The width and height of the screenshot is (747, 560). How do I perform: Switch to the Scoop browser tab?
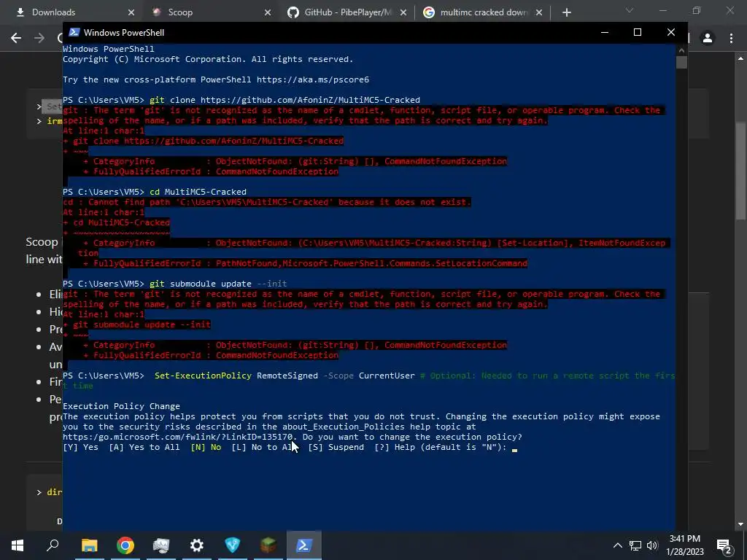click(180, 12)
